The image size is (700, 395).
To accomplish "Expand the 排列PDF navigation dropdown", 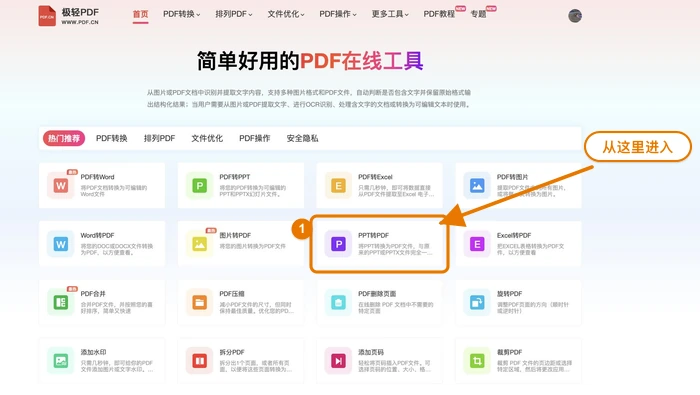I will coord(234,14).
